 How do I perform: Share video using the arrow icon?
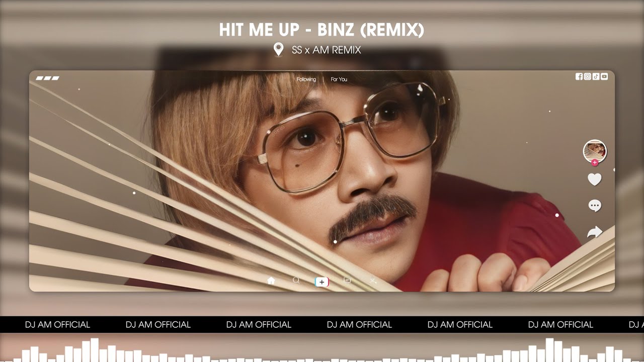click(595, 232)
